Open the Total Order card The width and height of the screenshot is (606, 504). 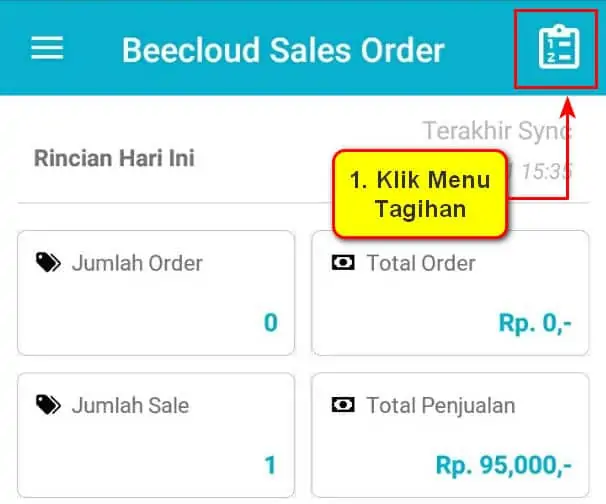tap(450, 293)
